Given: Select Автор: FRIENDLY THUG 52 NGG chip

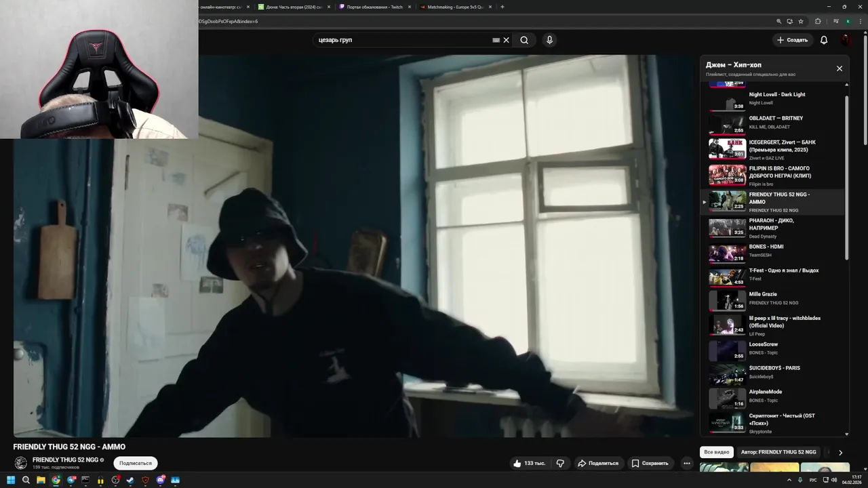Looking at the screenshot, I should [778, 452].
